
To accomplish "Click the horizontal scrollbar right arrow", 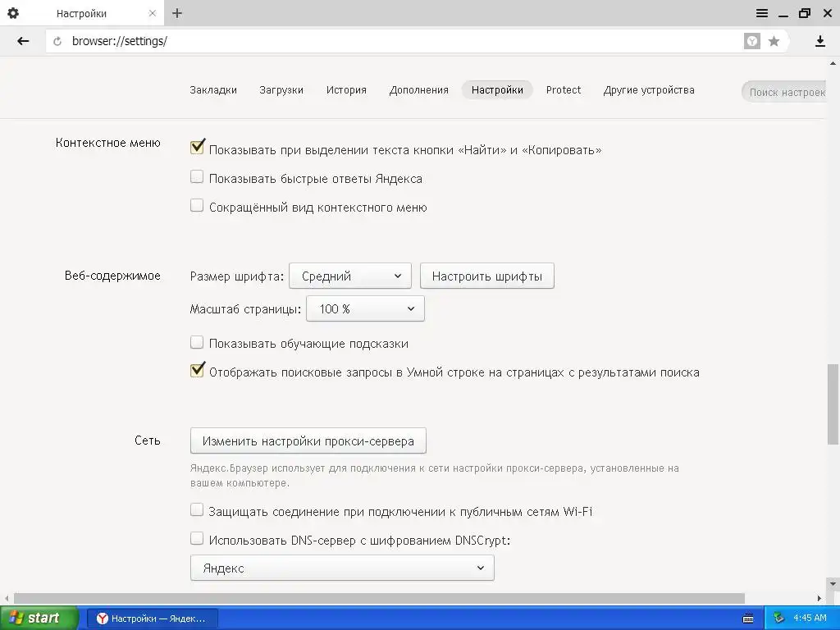I will (x=819, y=598).
